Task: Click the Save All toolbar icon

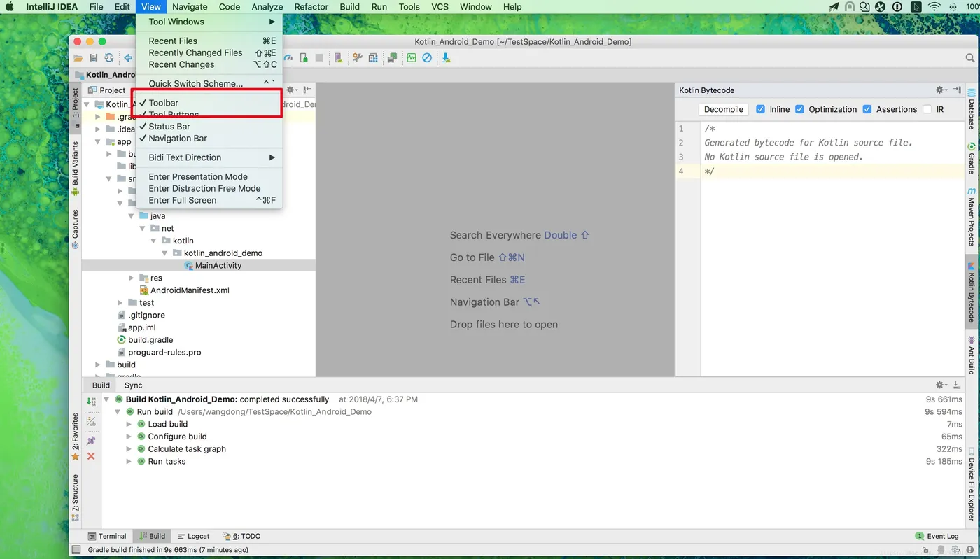Action: 94,58
